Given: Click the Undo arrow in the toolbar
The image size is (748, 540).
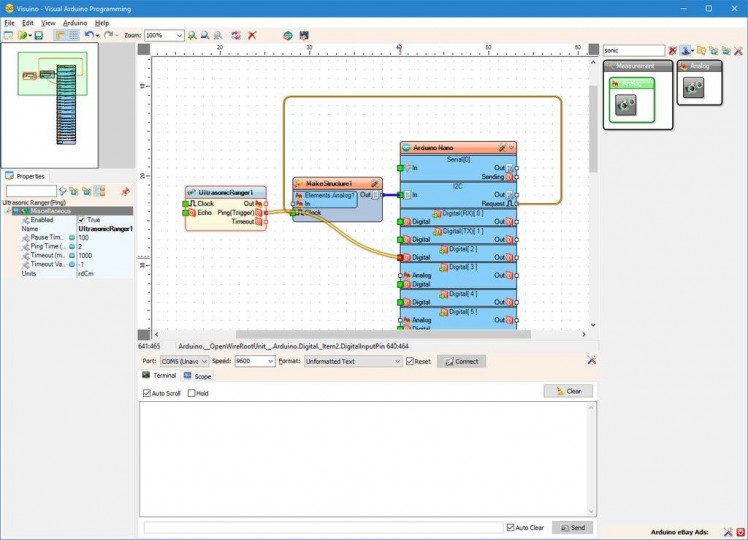Looking at the screenshot, I should click(x=88, y=35).
